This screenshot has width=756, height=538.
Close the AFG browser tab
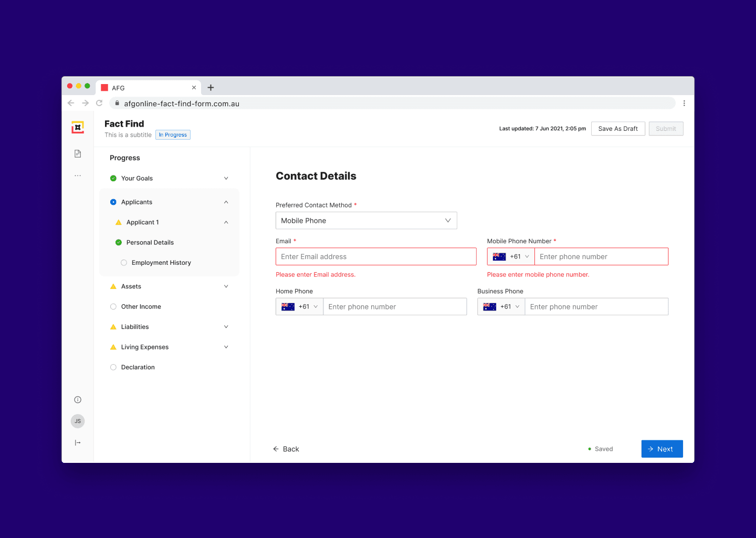(x=194, y=88)
